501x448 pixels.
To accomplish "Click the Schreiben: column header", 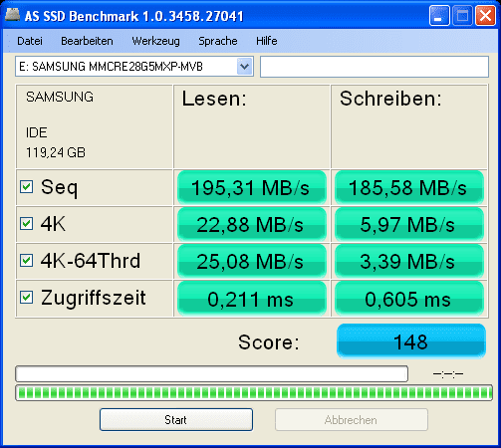I will [390, 99].
